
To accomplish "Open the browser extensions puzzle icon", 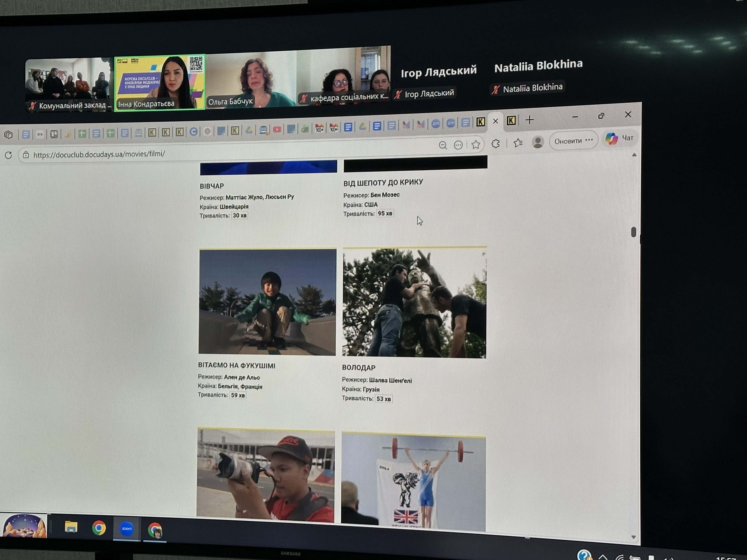I will click(495, 143).
